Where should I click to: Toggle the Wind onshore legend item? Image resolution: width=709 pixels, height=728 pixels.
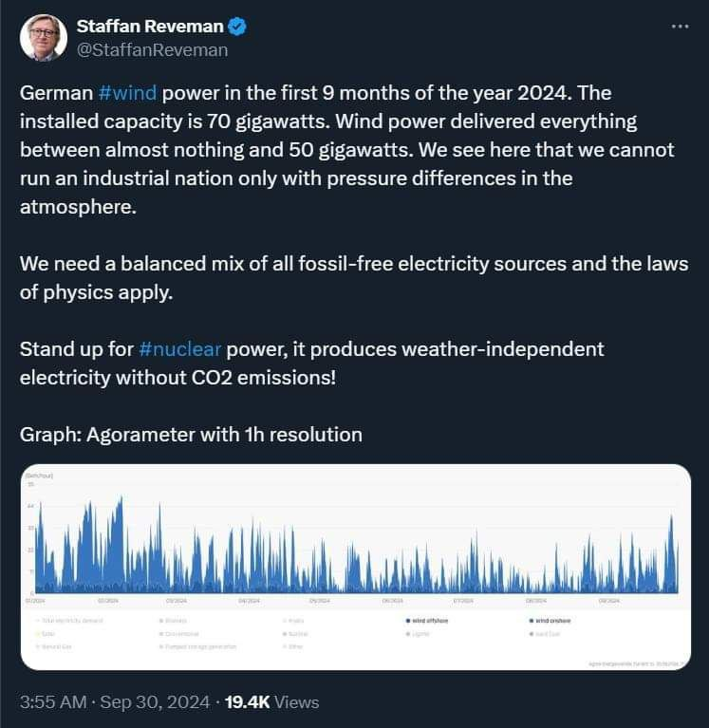549,621
